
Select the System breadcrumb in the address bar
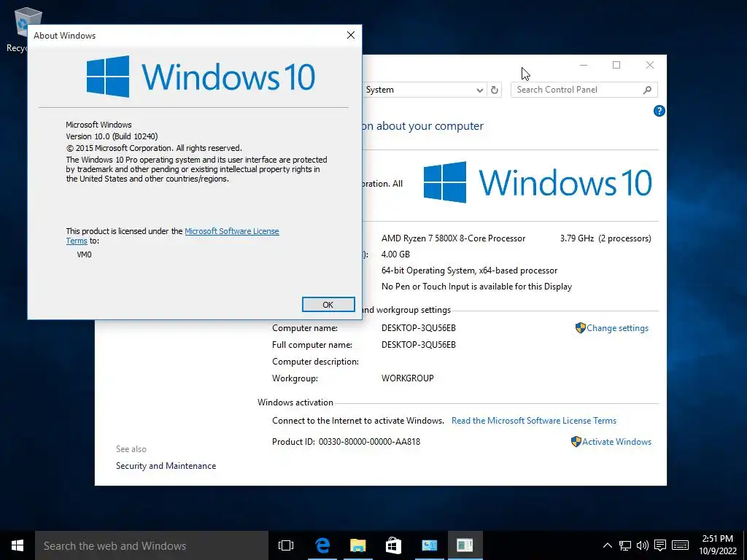379,90
